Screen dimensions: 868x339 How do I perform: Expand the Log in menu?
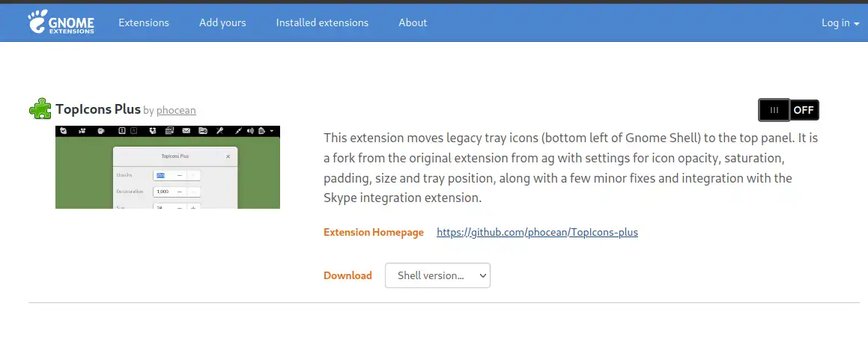click(840, 22)
